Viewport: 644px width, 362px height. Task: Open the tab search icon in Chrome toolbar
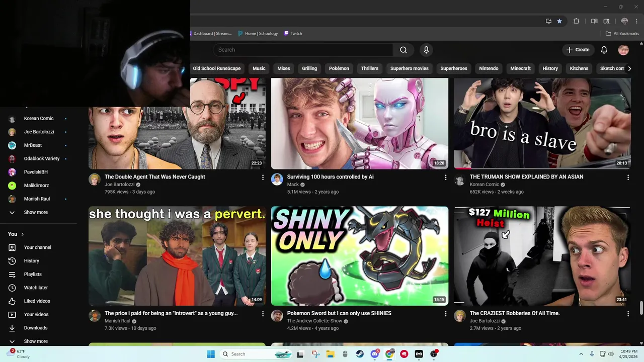[x=607, y=21]
